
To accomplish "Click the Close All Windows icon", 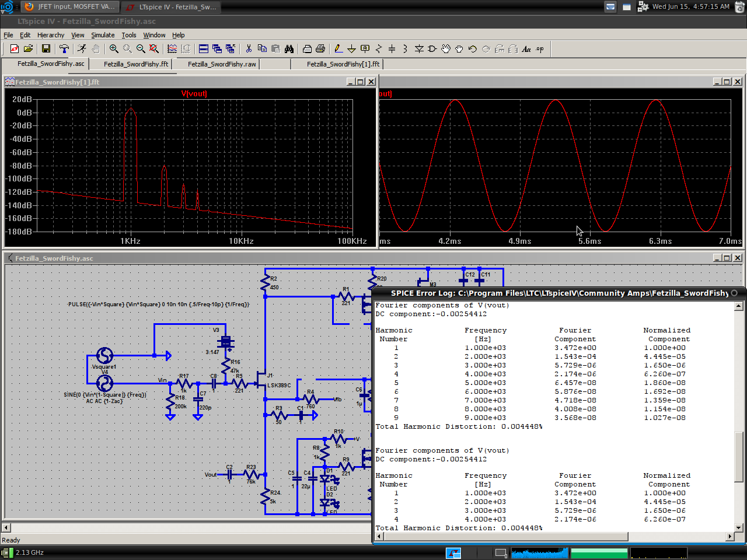I will pyautogui.click(x=231, y=49).
